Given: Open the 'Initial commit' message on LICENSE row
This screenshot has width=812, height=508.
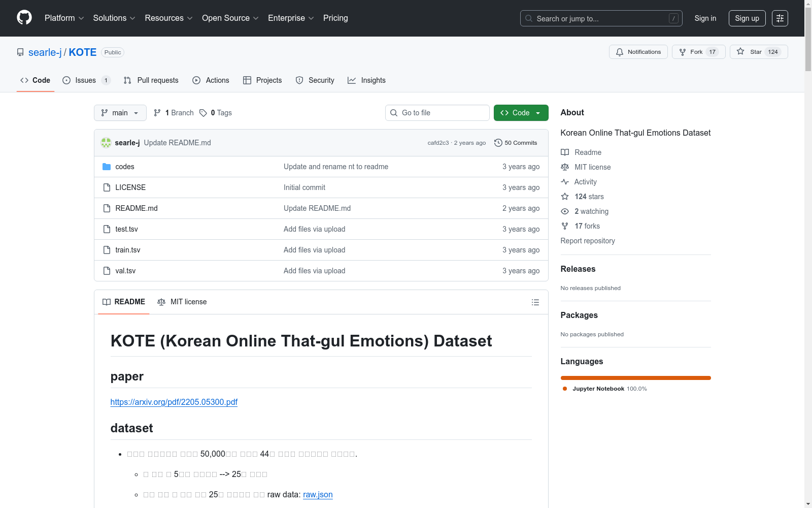Looking at the screenshot, I should click(304, 187).
